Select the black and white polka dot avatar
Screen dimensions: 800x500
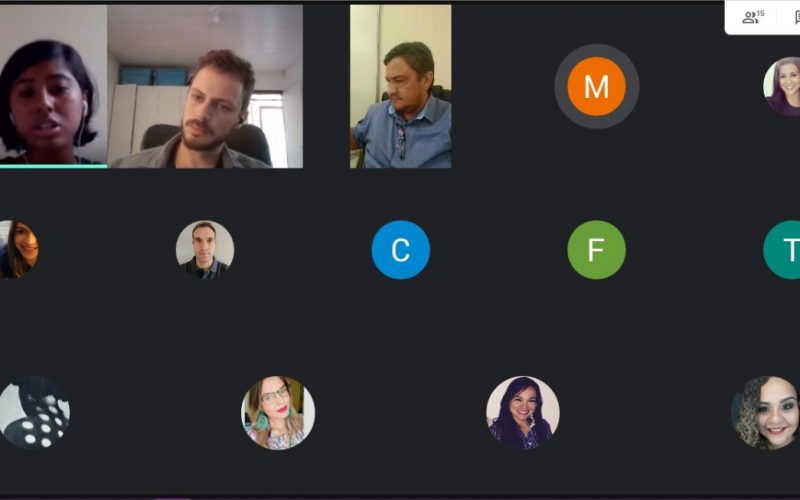[x=34, y=413]
